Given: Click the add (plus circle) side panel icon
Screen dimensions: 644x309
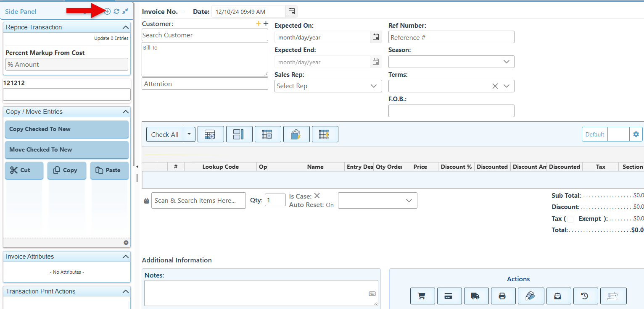Looking at the screenshot, I should pyautogui.click(x=108, y=12).
